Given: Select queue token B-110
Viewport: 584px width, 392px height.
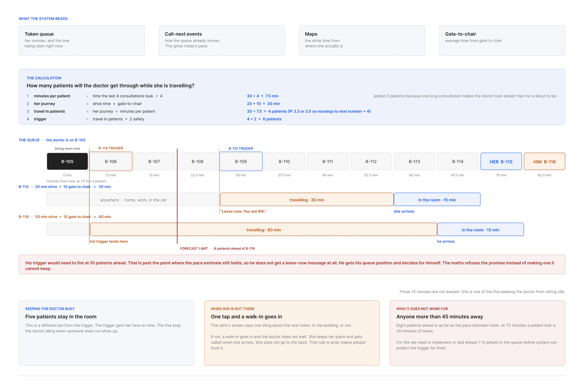Looking at the screenshot, I should pyautogui.click(x=284, y=162).
